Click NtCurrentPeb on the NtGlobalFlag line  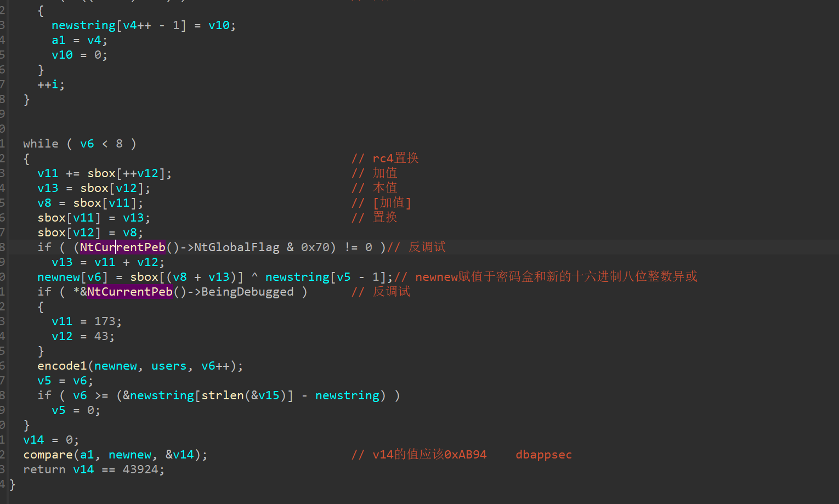[x=122, y=247]
